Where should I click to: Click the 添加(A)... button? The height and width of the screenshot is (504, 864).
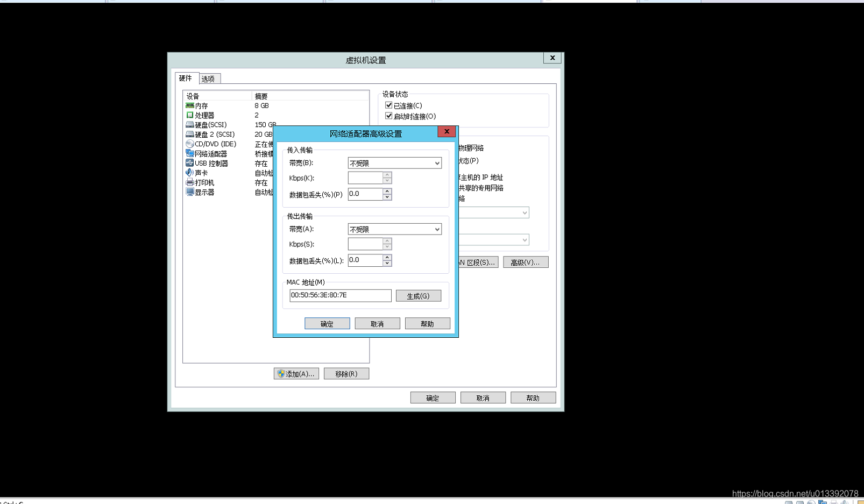(296, 374)
